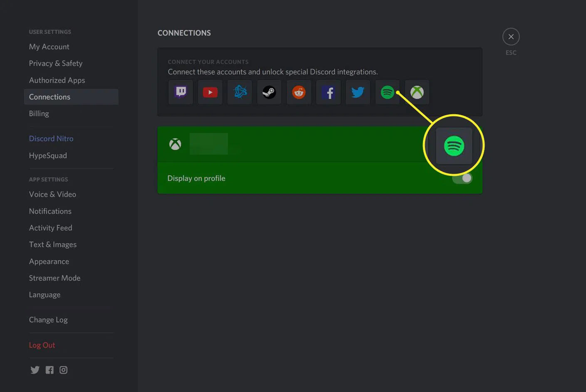Select Voice & Video settings
This screenshot has width=586, height=392.
tap(52, 194)
